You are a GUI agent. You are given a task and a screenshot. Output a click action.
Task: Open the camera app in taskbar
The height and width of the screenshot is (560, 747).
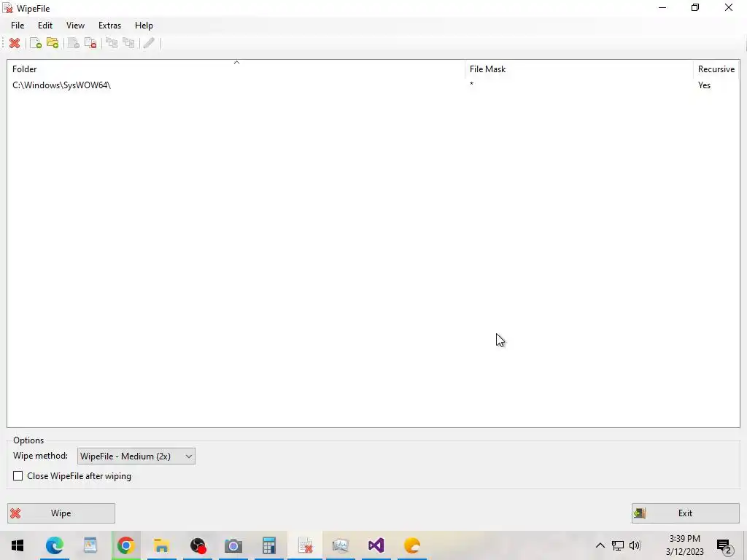[x=233, y=545]
